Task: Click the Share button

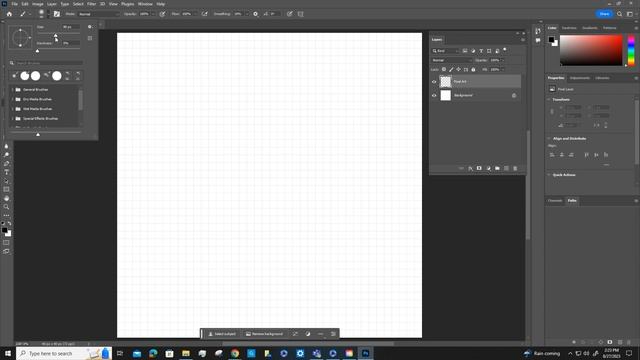Action: 604,14
